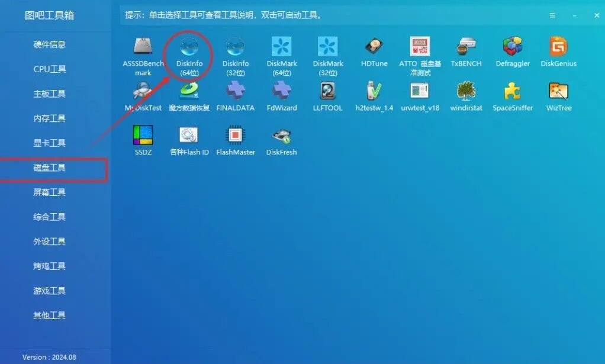This screenshot has width=605, height=364.
Task: Switch to 烤鸡工具 category
Action: (49, 266)
